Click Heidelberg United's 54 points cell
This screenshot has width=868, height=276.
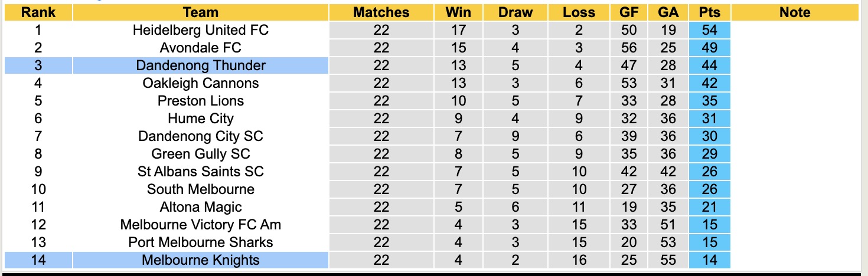click(709, 30)
